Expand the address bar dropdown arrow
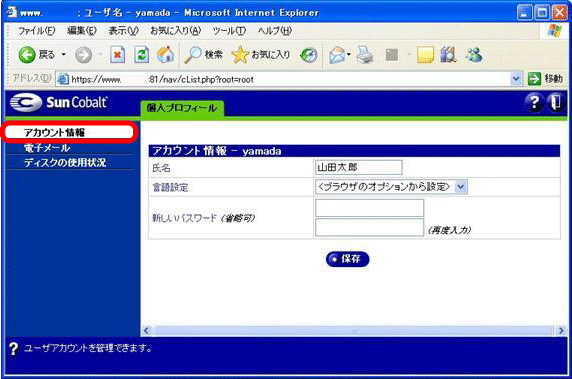572x379 pixels. (x=515, y=79)
